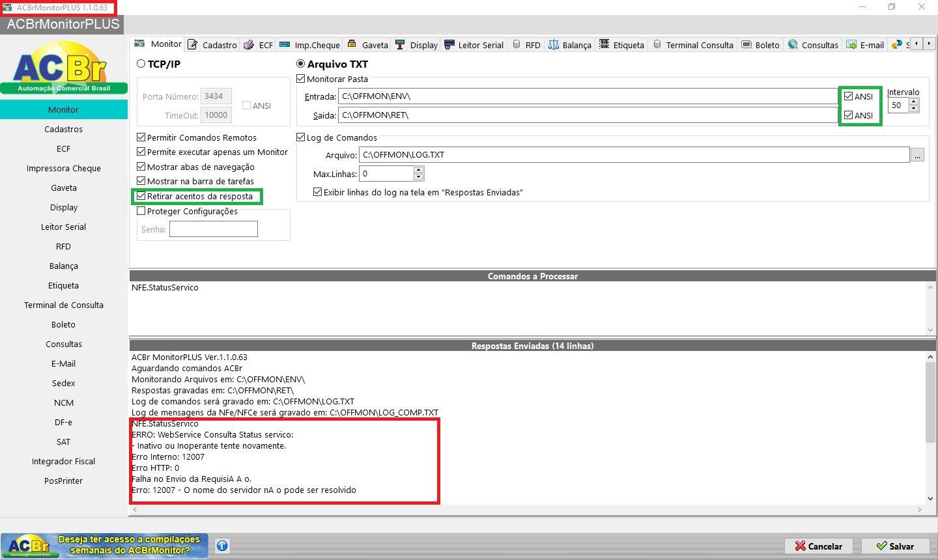Click the blue information icon
Screen dimensions: 938x560
pyautogui.click(x=222, y=546)
